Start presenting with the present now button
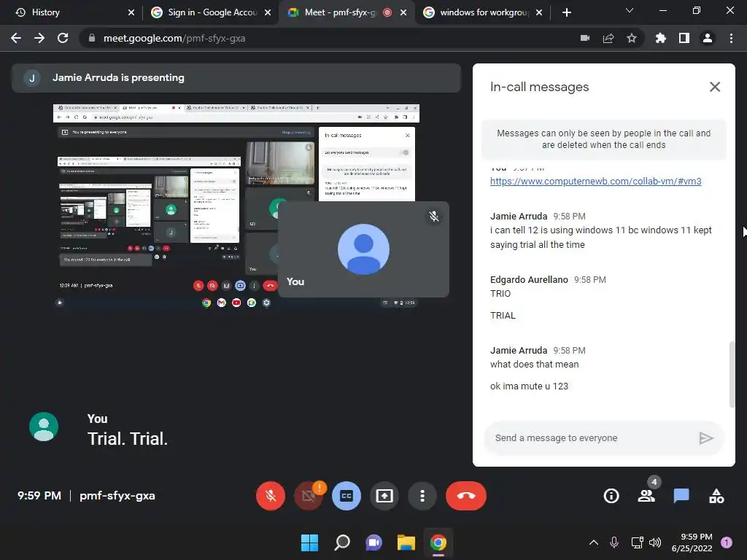This screenshot has height=560, width=747. tap(384, 496)
